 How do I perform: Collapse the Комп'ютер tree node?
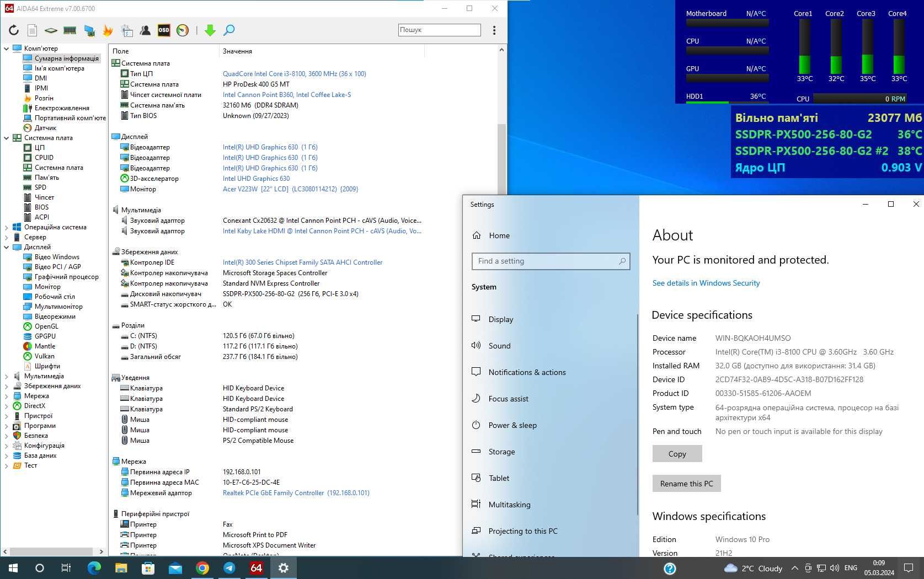6,49
